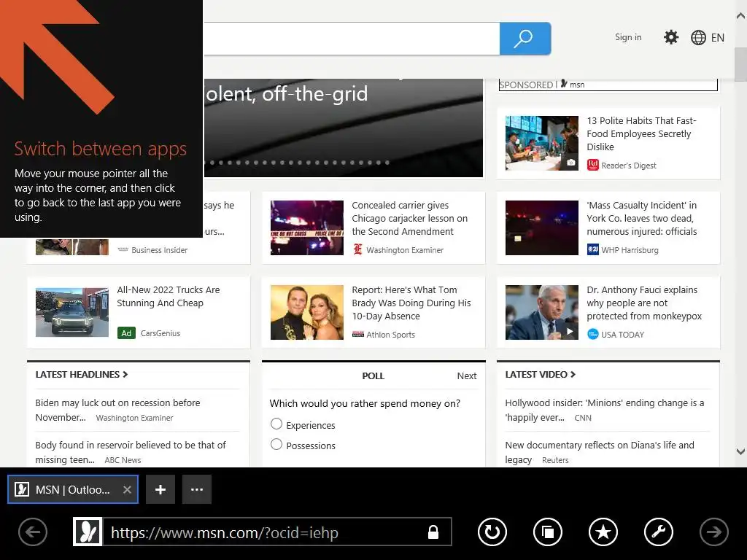The height and width of the screenshot is (560, 747).
Task: Click fast-food restaurant thumbnail image
Action: 542,143
